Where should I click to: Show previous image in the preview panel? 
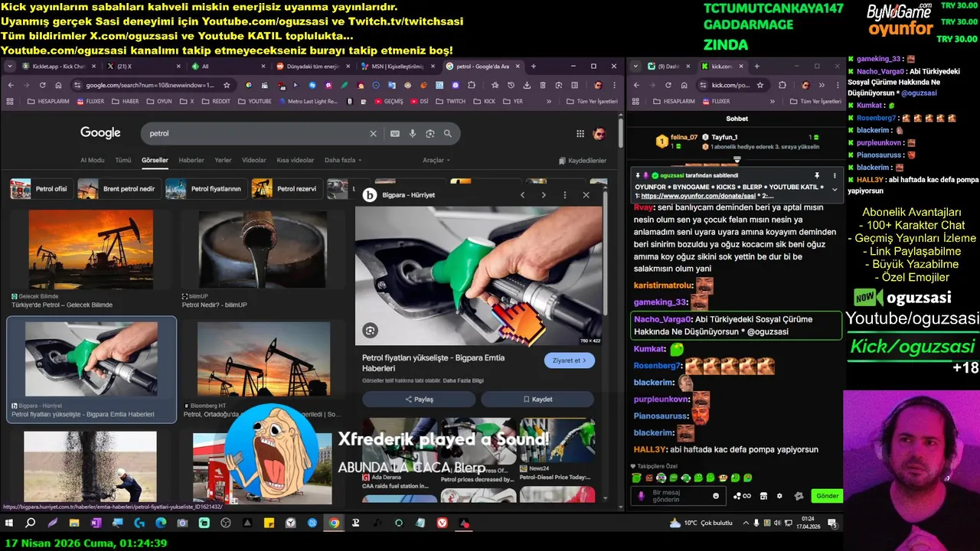(523, 195)
